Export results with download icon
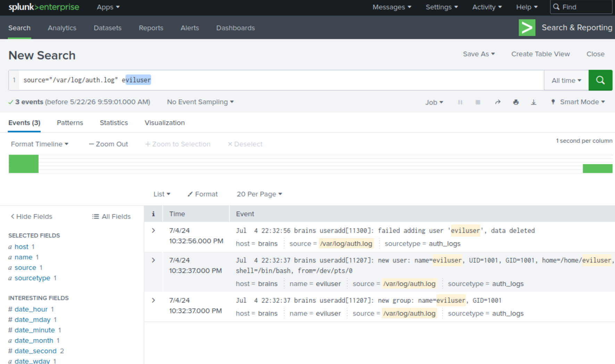The image size is (615, 364). 533,102
